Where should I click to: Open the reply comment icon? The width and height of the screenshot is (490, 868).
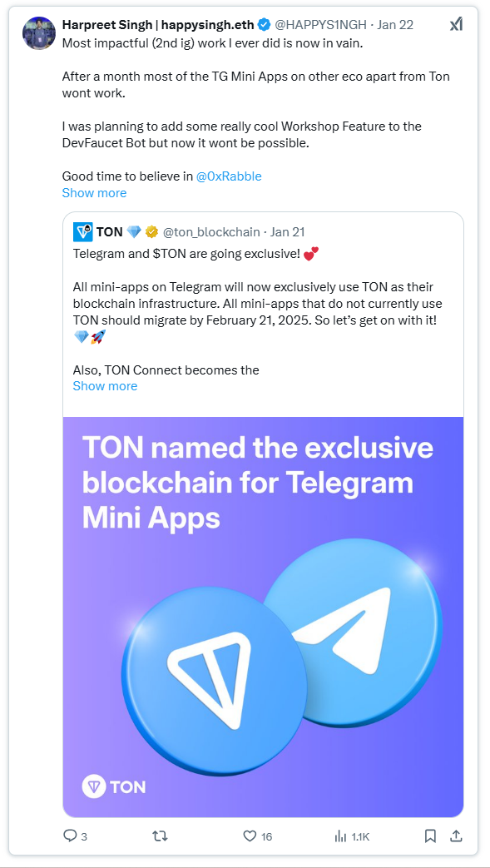click(x=70, y=836)
